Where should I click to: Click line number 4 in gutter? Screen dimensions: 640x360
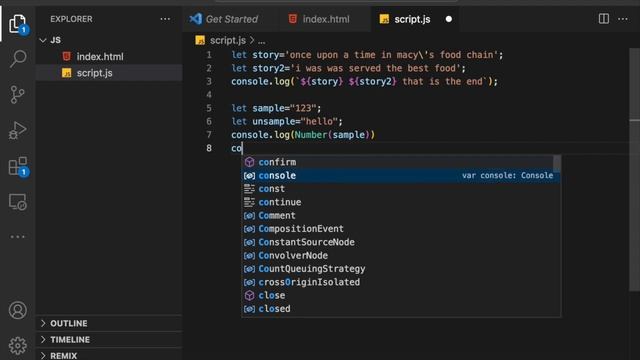(209, 95)
